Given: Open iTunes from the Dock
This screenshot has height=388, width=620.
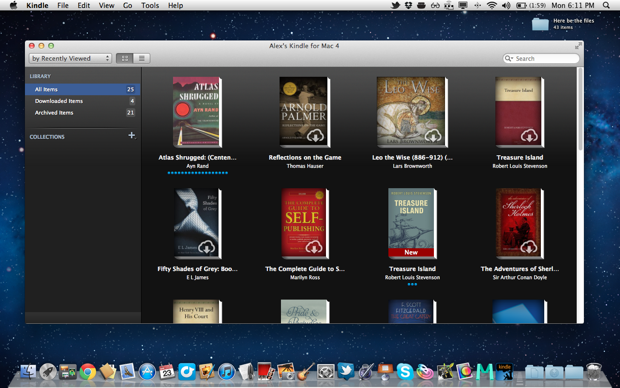Looking at the screenshot, I should pyautogui.click(x=226, y=372).
